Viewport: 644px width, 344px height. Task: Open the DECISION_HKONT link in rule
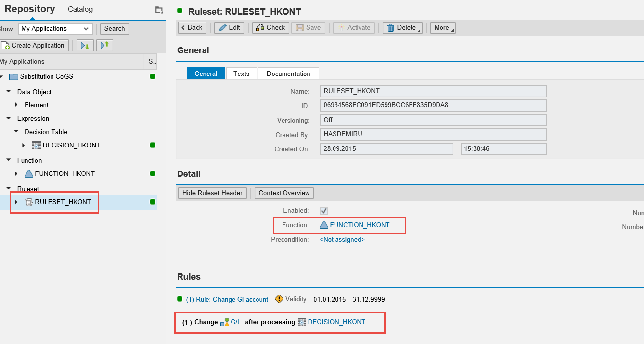336,322
